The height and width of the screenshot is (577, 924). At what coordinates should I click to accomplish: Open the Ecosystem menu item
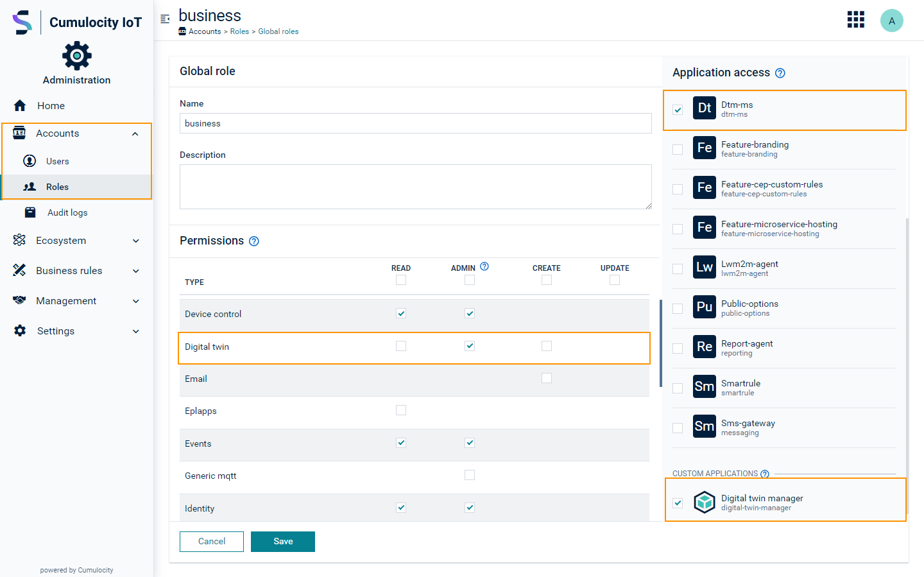pyautogui.click(x=77, y=240)
